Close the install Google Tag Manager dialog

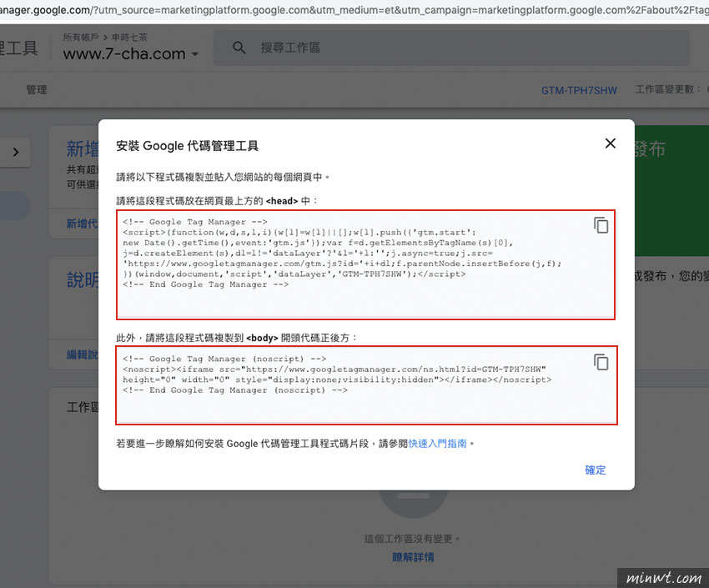[x=610, y=143]
